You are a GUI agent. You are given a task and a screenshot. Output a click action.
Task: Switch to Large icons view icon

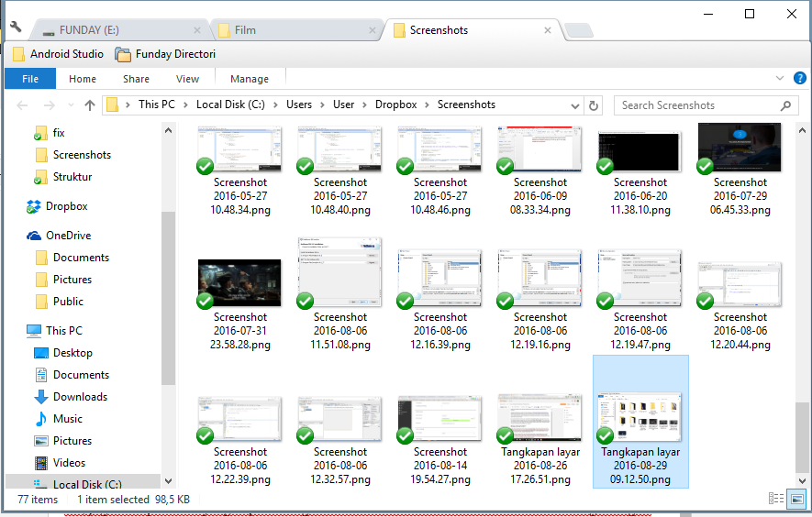tap(797, 499)
